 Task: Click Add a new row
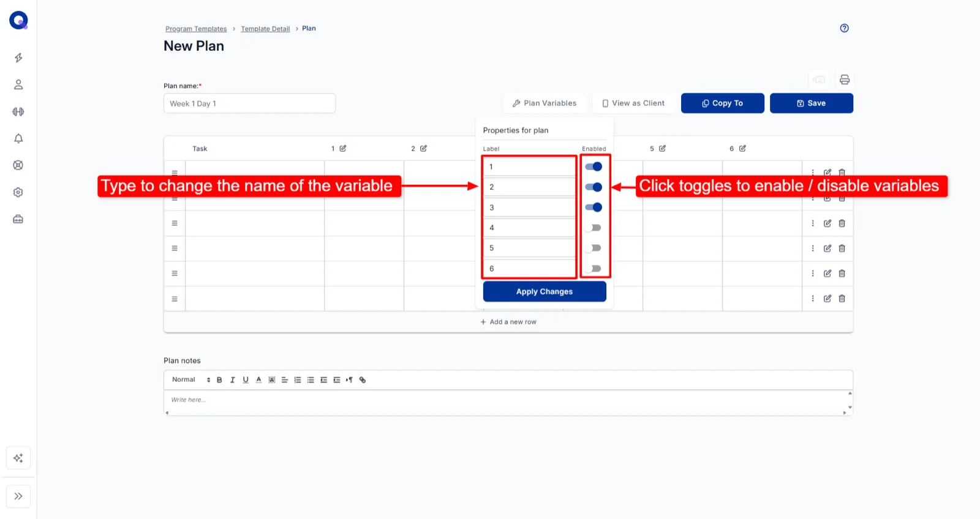click(x=508, y=322)
